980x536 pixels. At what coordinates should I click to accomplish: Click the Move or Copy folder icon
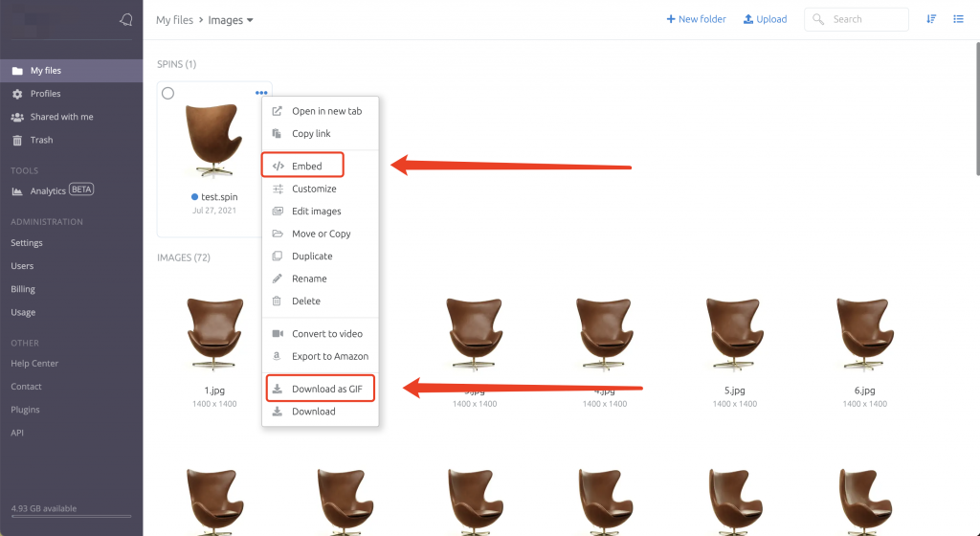coord(278,234)
